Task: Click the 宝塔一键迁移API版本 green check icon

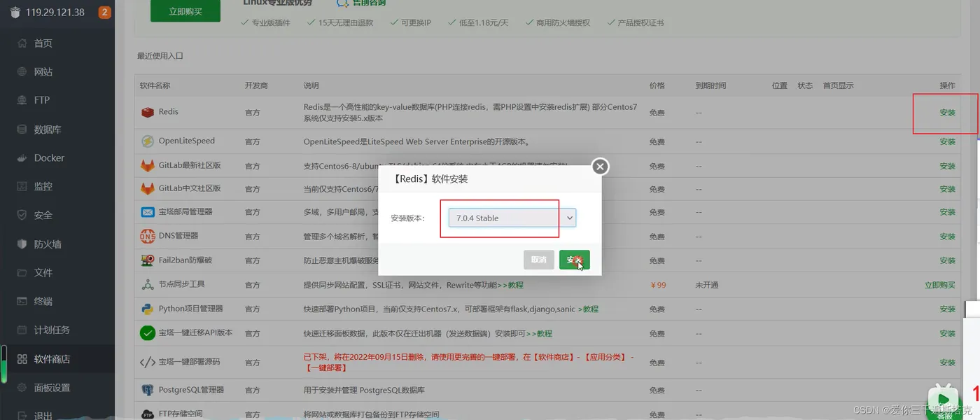Action: coord(147,333)
